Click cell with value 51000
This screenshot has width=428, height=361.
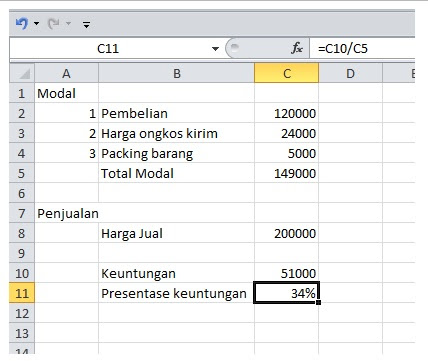pos(286,273)
